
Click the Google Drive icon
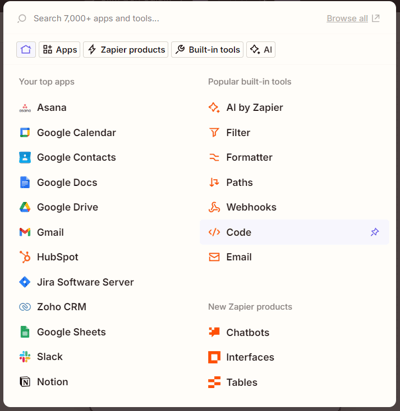25,207
